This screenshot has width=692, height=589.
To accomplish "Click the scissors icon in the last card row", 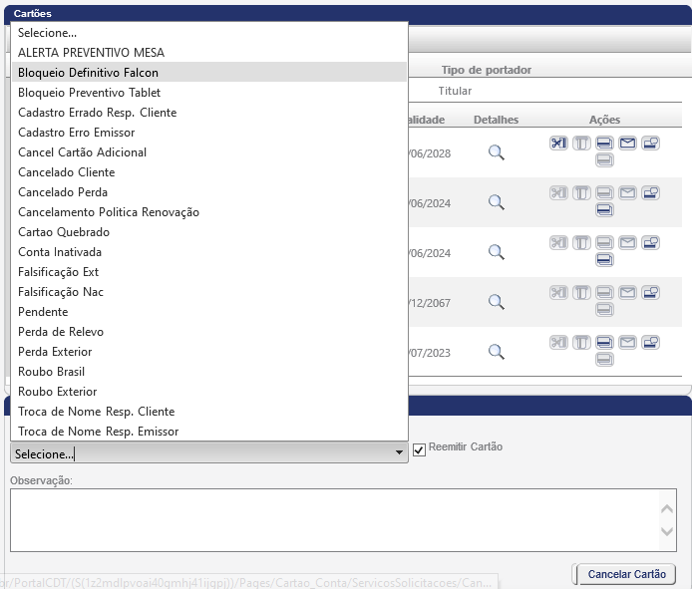I will tap(558, 343).
